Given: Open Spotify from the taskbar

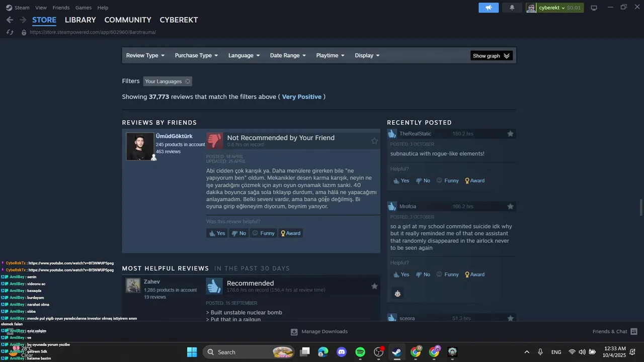Looking at the screenshot, I should coord(360,352).
